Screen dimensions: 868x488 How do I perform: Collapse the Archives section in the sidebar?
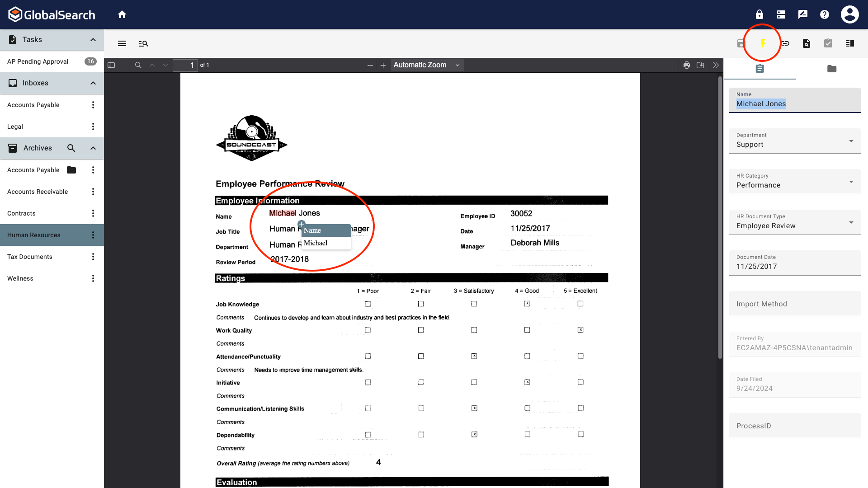click(93, 148)
